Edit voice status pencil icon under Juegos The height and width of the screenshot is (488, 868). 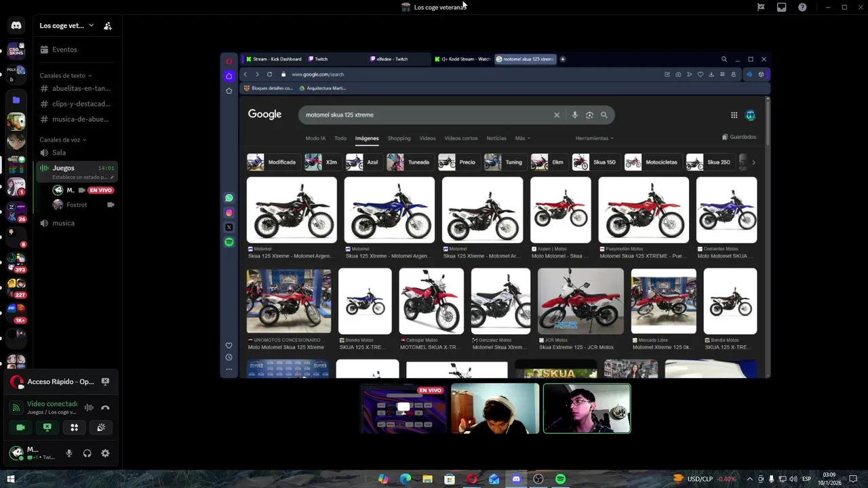(113, 177)
